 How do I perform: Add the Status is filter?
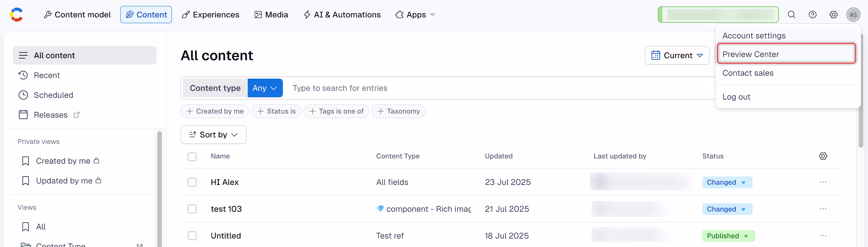pyautogui.click(x=276, y=111)
